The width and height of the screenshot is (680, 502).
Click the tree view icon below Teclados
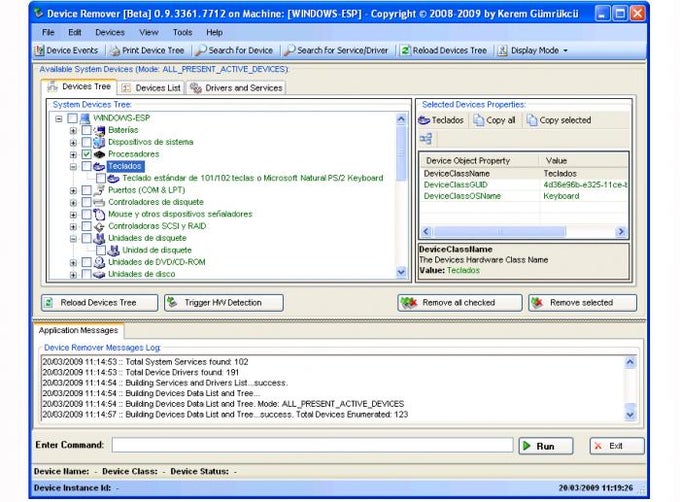coord(426,139)
